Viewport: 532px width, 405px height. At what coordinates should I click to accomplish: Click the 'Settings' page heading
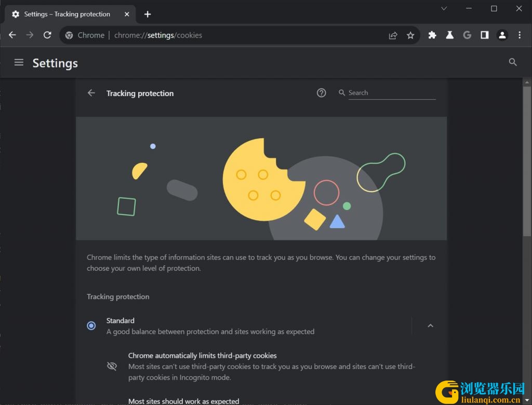point(55,63)
